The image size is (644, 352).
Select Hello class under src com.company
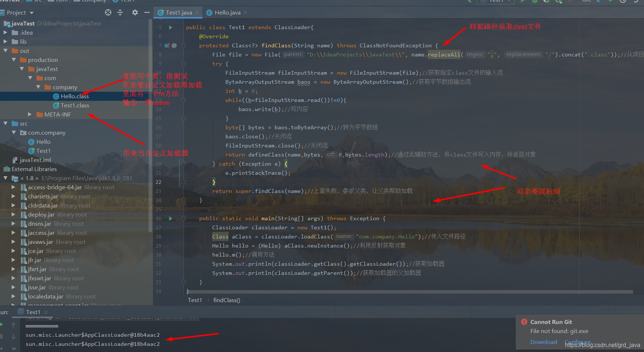pyautogui.click(x=43, y=142)
